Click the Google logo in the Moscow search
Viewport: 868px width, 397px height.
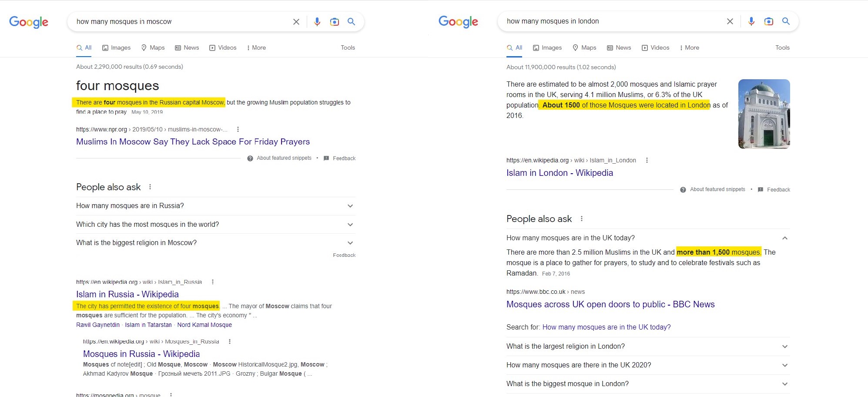coord(29,22)
